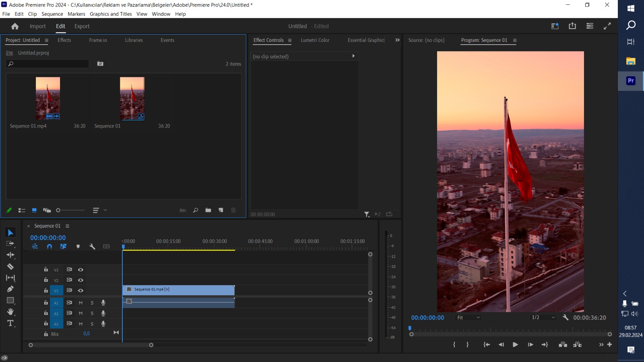Mute audio track A1
The image size is (644, 362).
click(x=80, y=303)
